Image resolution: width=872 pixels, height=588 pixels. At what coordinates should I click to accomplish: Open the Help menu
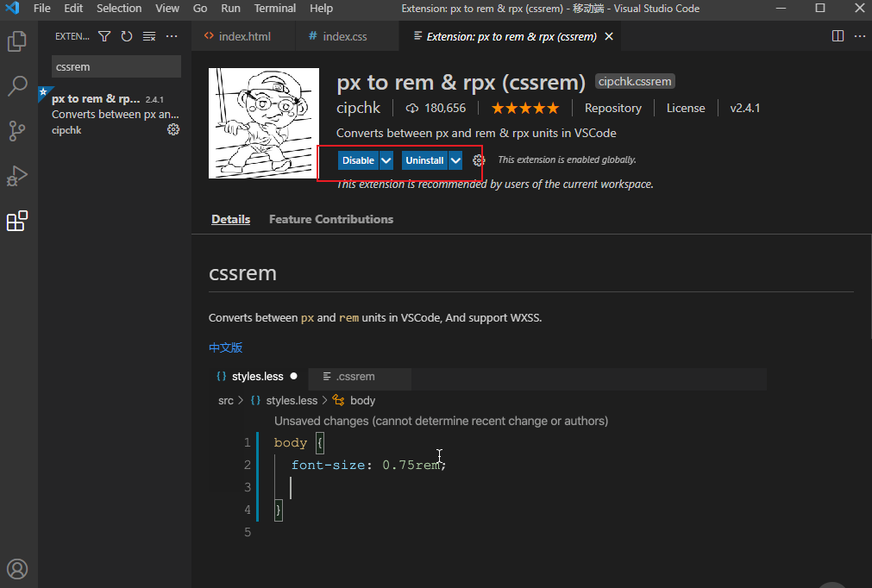click(322, 9)
